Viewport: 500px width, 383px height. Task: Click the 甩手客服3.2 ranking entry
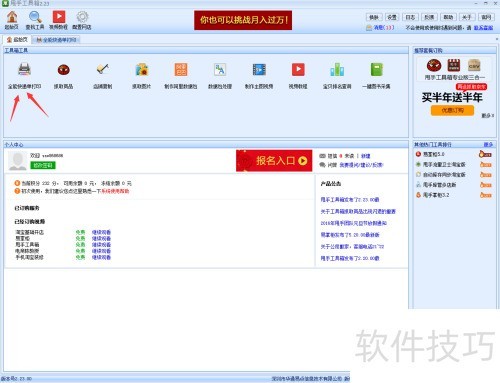coord(436,195)
